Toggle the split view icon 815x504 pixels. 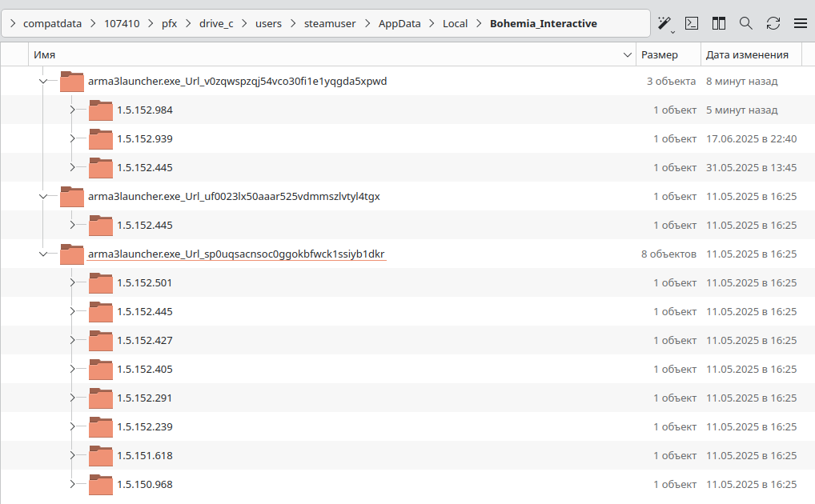(x=719, y=23)
